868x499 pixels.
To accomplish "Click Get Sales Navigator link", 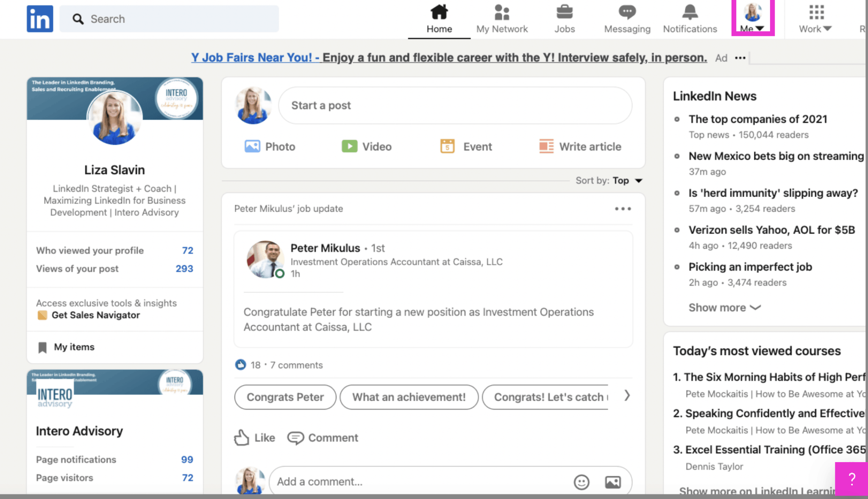I will pyautogui.click(x=96, y=315).
